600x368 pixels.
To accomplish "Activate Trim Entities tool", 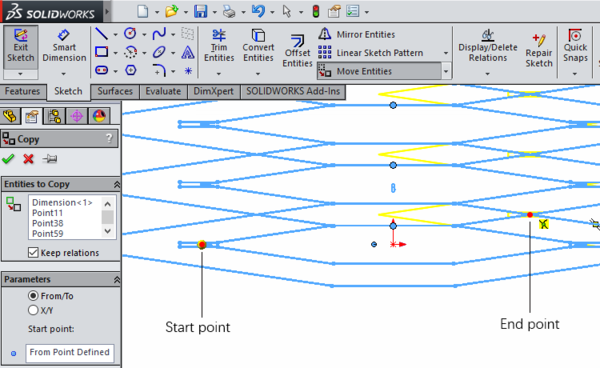I will [219, 45].
